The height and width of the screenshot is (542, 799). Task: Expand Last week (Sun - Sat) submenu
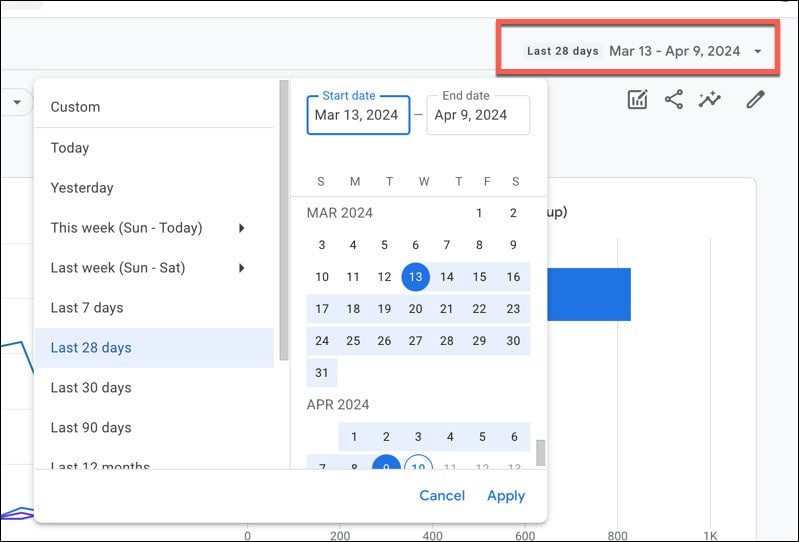pos(241,268)
